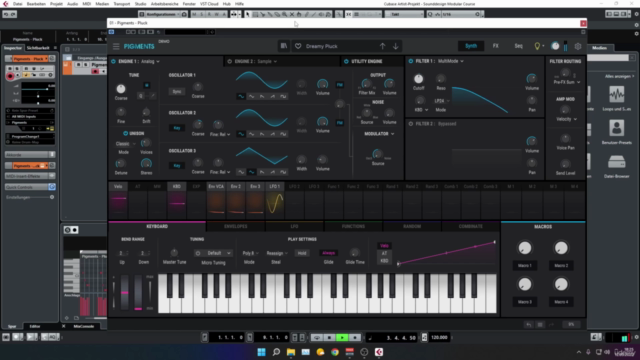640x360 pixels.
Task: Toggle Engine 1 power button
Action: (113, 61)
